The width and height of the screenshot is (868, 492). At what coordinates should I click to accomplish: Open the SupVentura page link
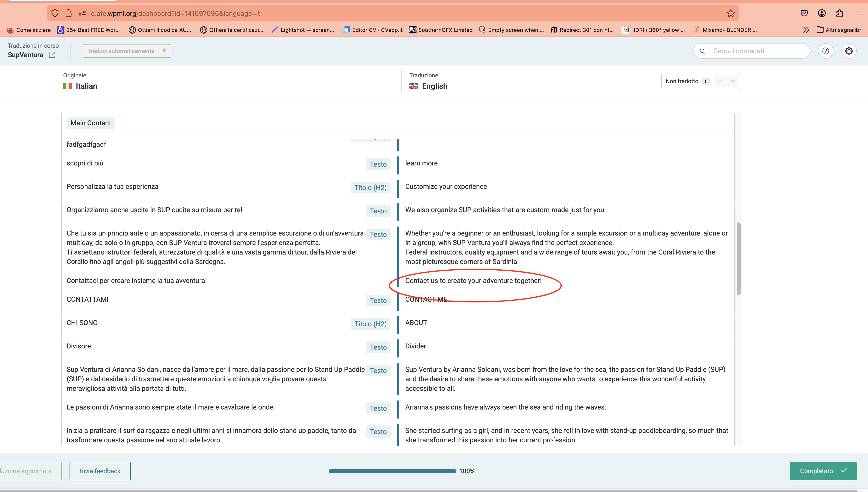[x=25, y=55]
